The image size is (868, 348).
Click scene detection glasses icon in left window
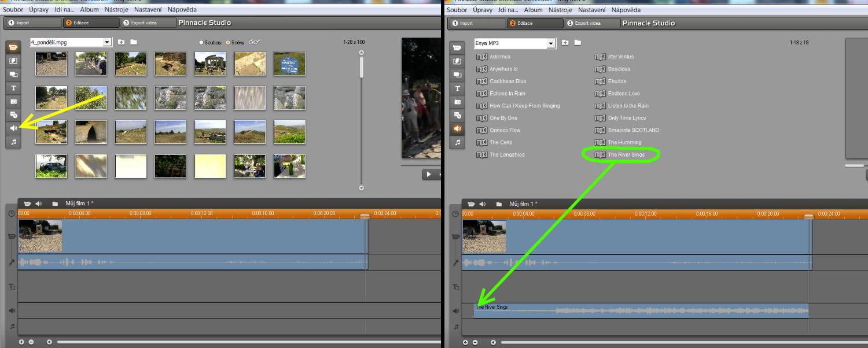click(255, 42)
